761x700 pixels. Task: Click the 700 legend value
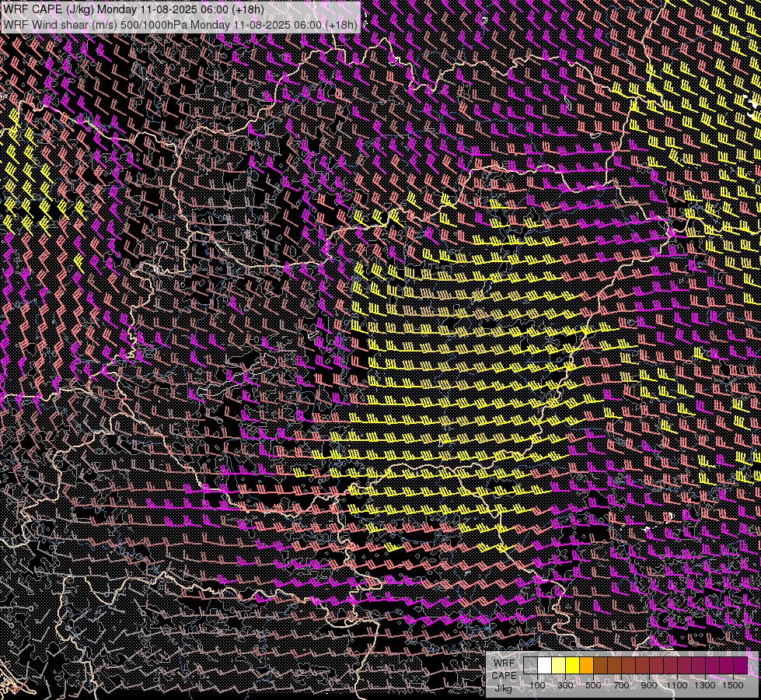click(x=621, y=685)
